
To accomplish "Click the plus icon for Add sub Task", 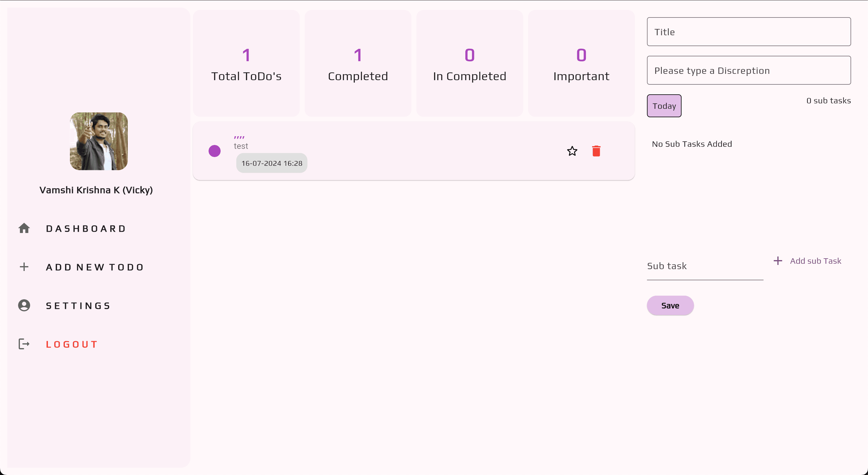I will [x=777, y=261].
